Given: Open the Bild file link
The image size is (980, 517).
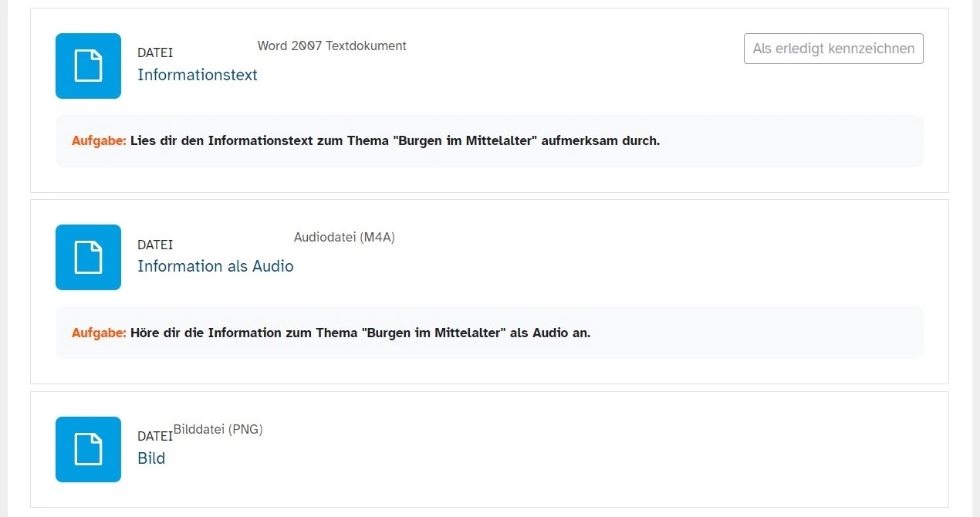Looking at the screenshot, I should coord(151,458).
